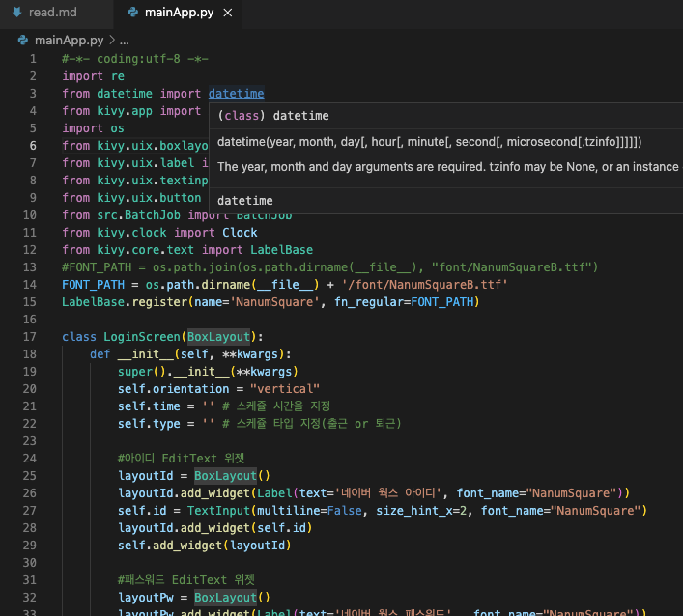
Task: Click the (class) datetime header in hover popup
Action: tap(273, 116)
